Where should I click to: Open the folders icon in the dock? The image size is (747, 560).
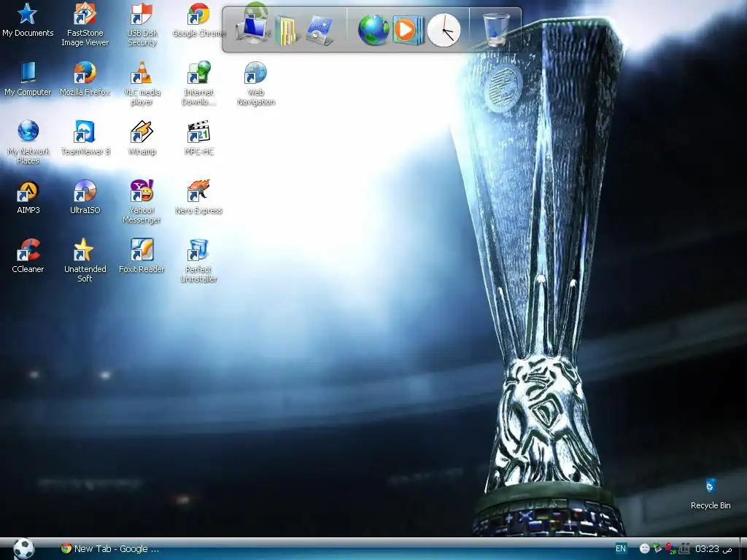(x=287, y=31)
